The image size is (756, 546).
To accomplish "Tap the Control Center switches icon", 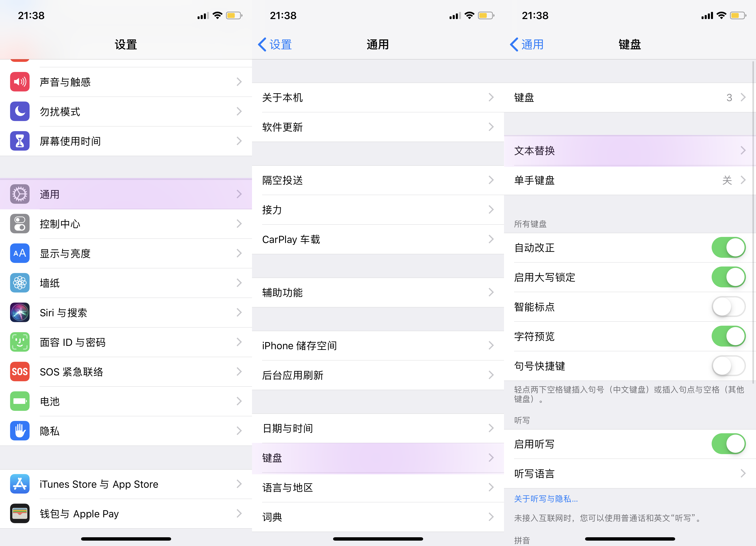I will point(20,223).
